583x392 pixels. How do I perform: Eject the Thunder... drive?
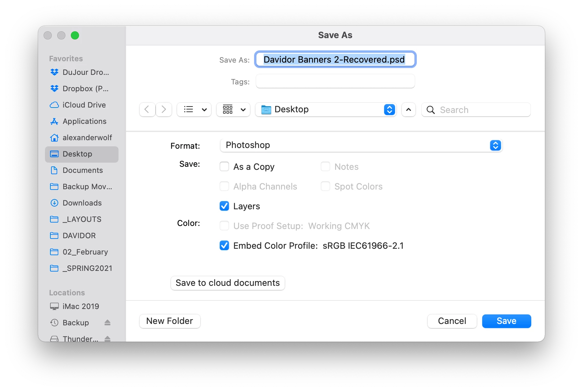pos(108,339)
